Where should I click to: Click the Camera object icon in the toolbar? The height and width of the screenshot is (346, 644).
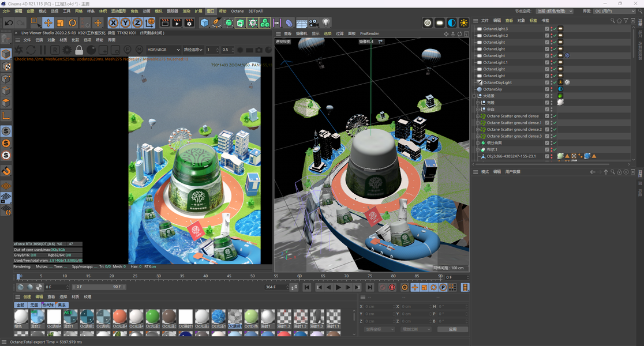[x=313, y=23]
